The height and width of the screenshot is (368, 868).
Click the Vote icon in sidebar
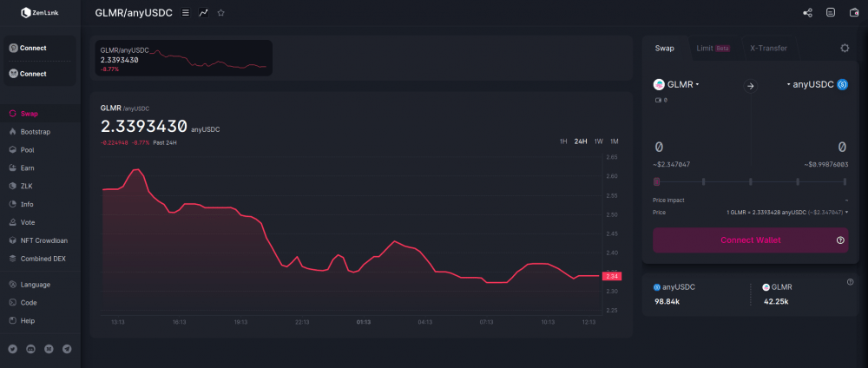[x=13, y=222]
